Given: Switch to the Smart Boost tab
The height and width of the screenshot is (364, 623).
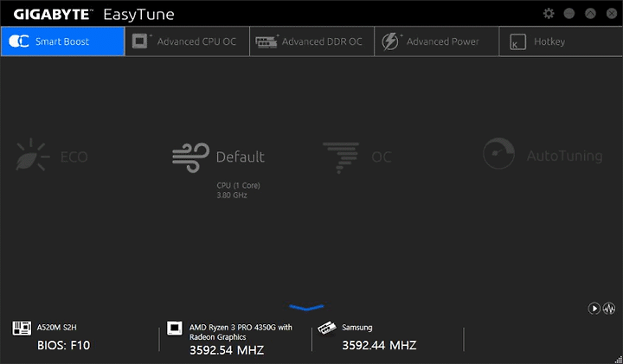Looking at the screenshot, I should point(63,42).
